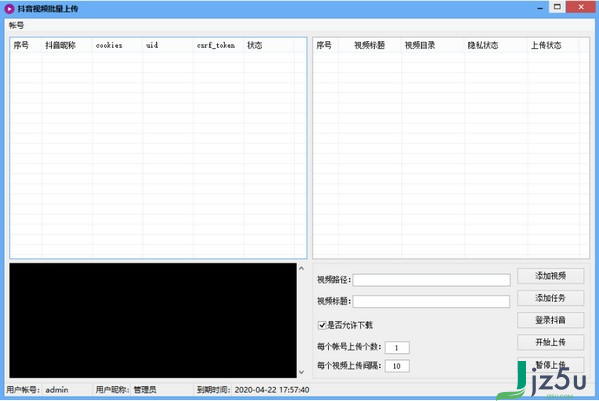
Task: Click the cookies column header
Action: tap(117, 45)
